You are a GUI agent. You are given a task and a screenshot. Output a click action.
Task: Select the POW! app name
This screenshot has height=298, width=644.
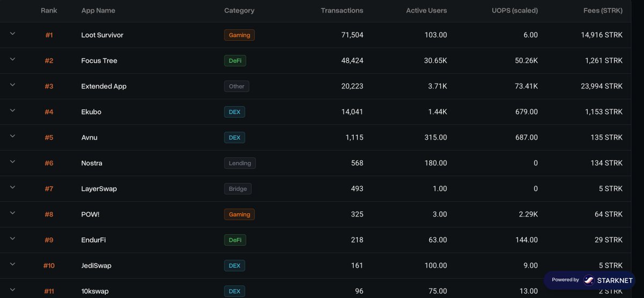click(90, 214)
